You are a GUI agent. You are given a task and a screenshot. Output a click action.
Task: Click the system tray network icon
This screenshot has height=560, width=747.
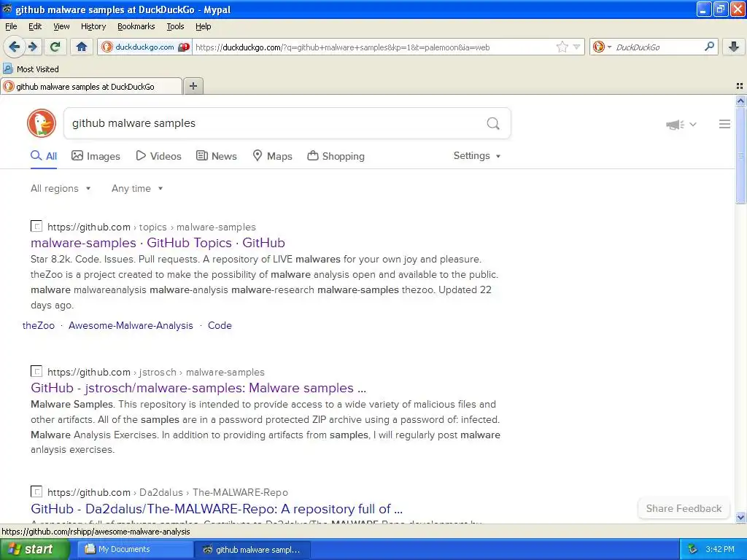(x=693, y=550)
